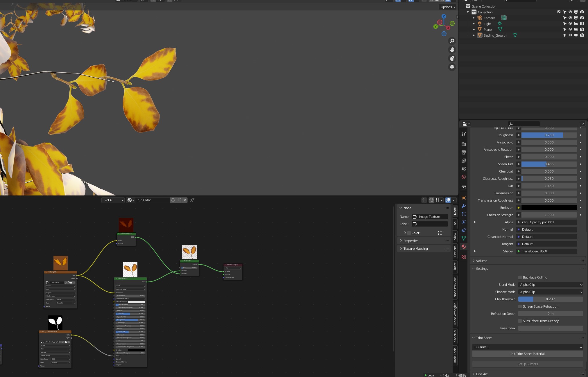Enable the Backface Culling checkbox

coord(520,277)
